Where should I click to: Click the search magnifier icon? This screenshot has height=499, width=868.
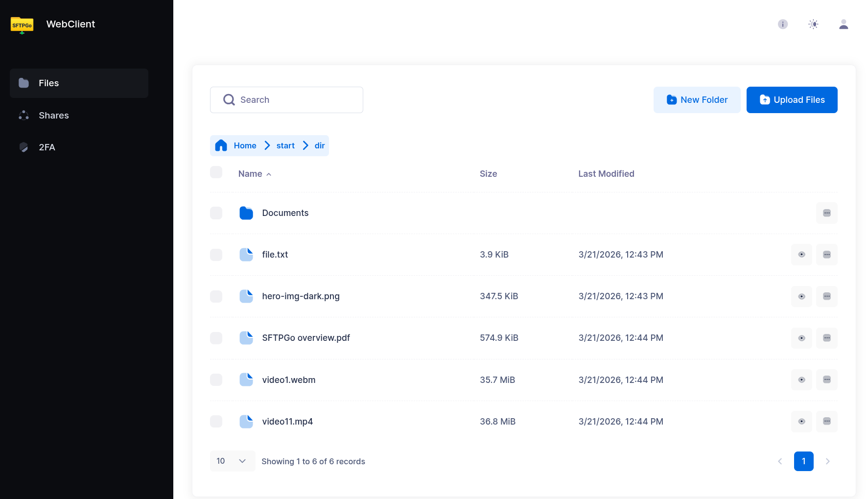point(229,100)
